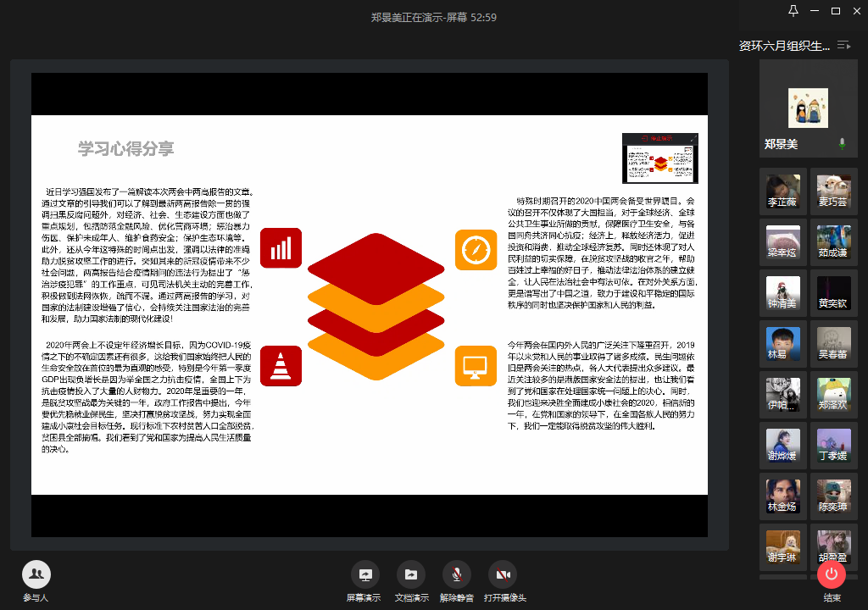
Task: Click the meeting title 资环六月组织生...
Action: [x=784, y=46]
